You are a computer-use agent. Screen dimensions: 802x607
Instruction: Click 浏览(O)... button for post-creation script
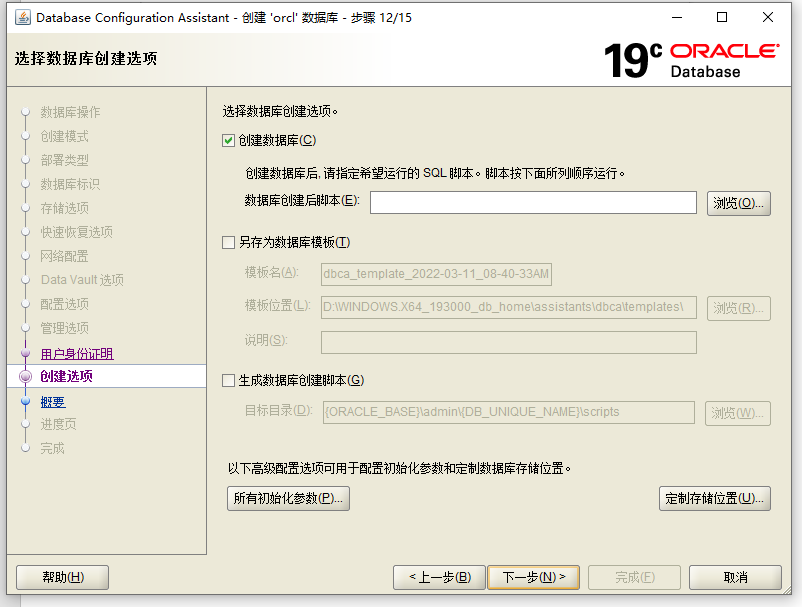tap(739, 203)
